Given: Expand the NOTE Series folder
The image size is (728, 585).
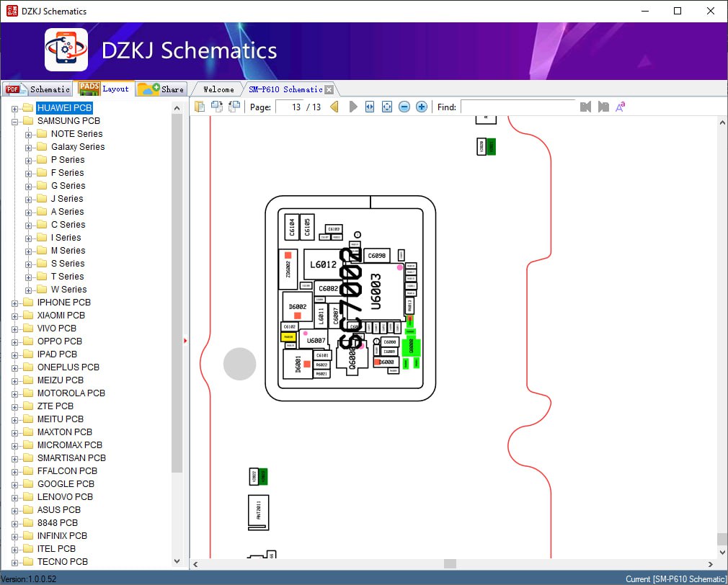Looking at the screenshot, I should (28, 135).
